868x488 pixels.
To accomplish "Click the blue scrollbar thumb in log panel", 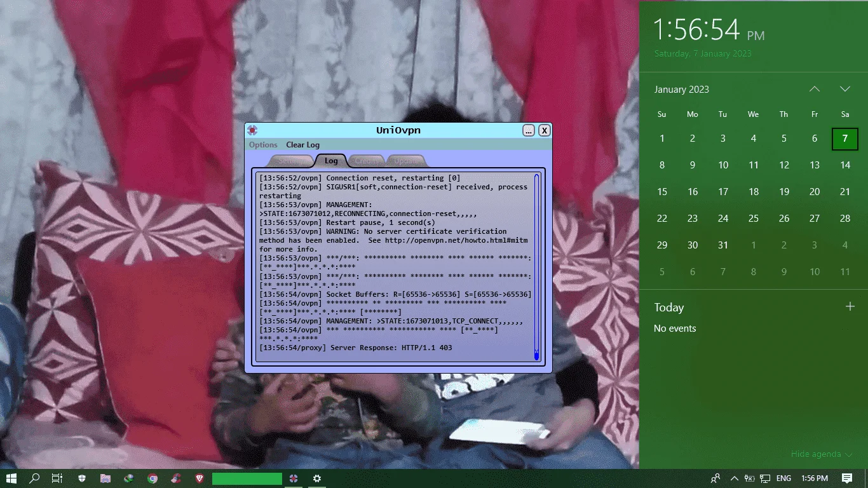I will click(536, 356).
